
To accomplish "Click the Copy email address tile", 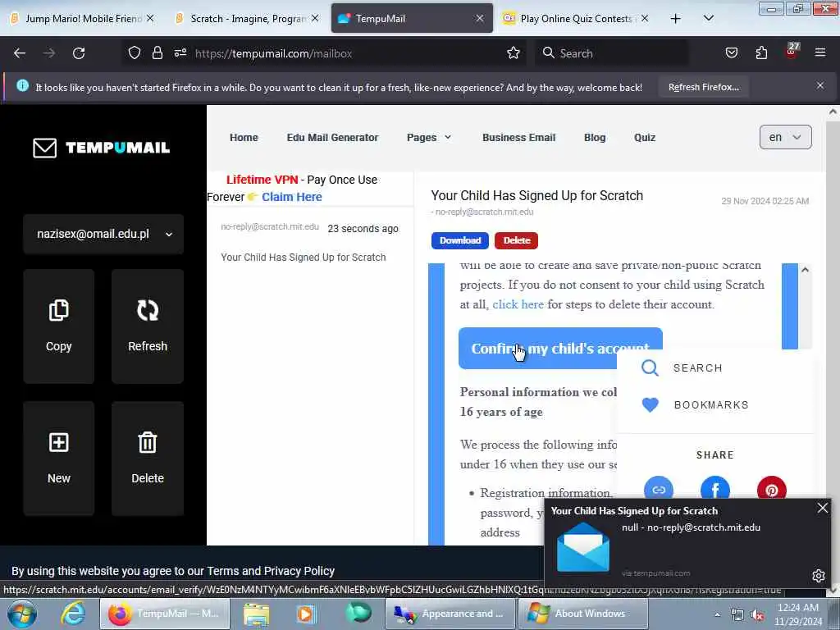I will [x=59, y=326].
